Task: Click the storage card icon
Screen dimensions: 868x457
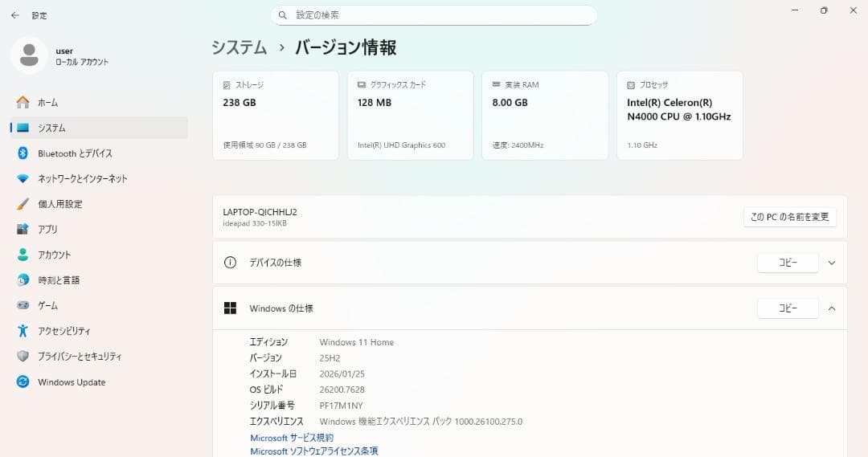Action: tap(227, 85)
